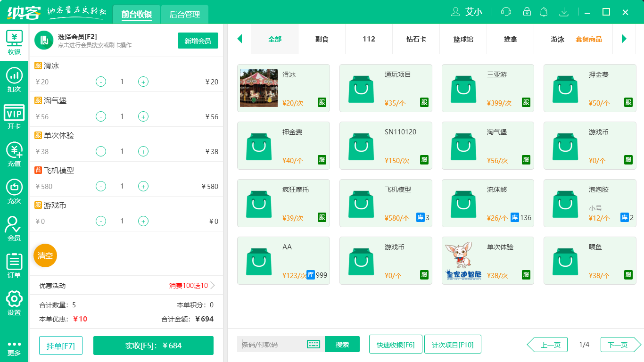View orders via the 订单 icon

coord(14,263)
